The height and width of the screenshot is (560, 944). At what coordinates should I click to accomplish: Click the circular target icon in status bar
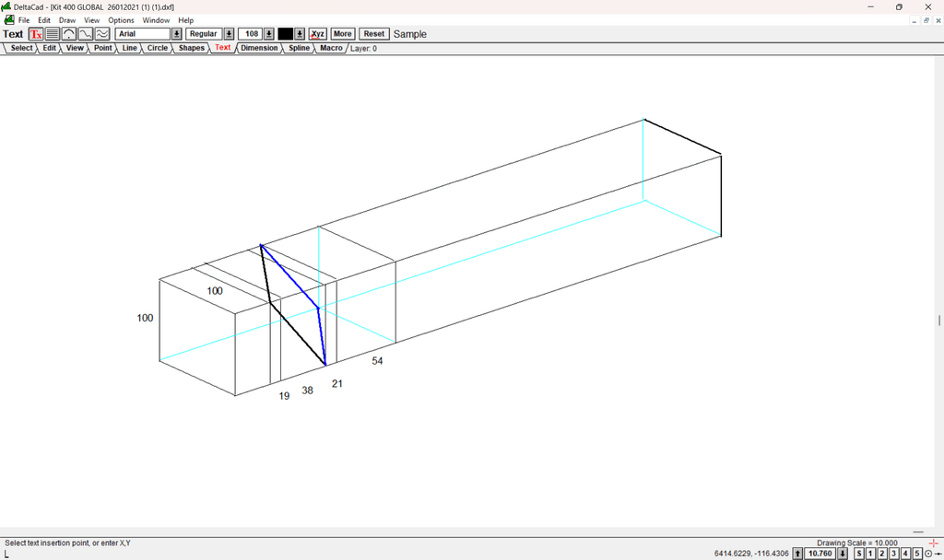pyautogui.click(x=928, y=554)
